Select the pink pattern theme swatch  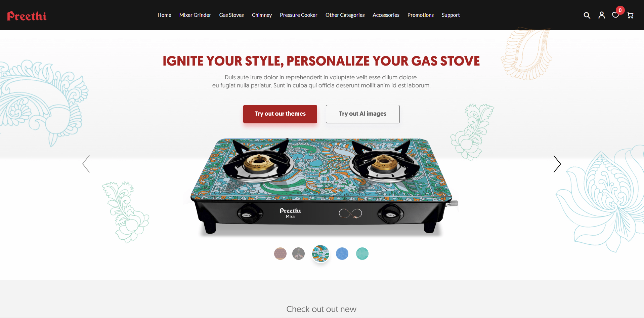tap(280, 253)
